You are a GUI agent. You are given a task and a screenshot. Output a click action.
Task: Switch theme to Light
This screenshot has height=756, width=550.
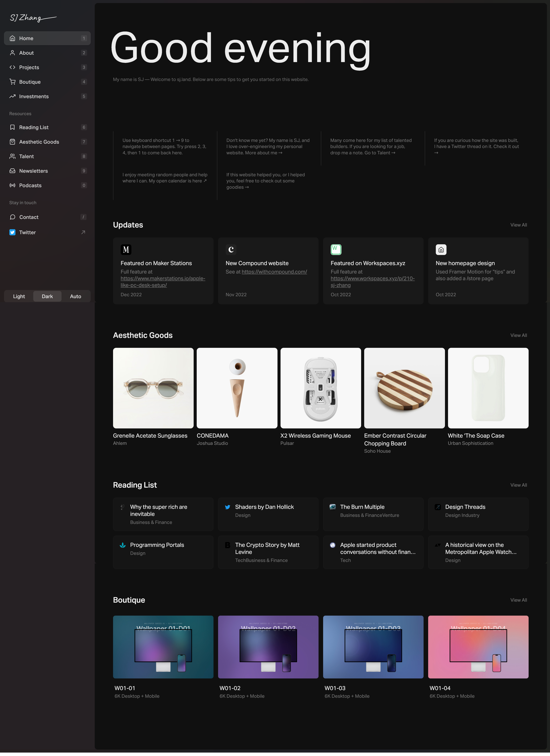coord(19,296)
